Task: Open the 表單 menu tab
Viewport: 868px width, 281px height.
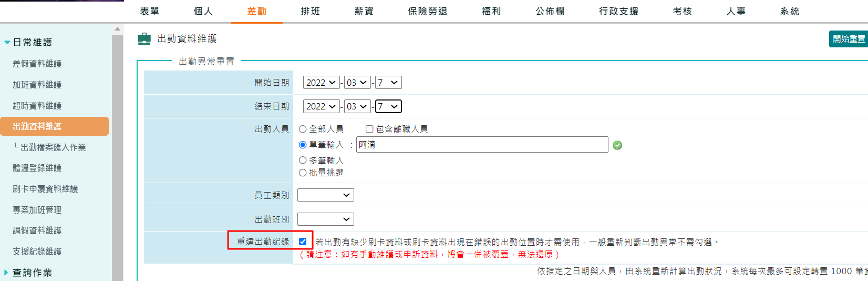Action: (x=150, y=11)
